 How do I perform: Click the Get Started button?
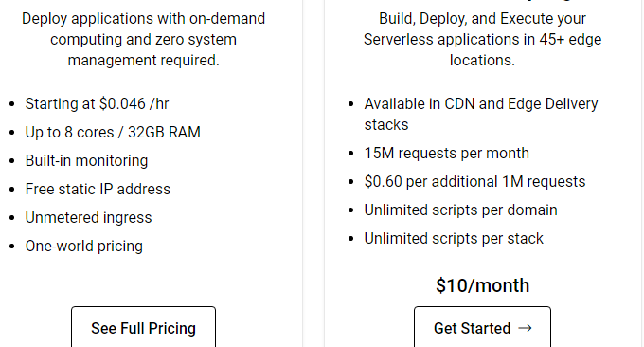[482, 327]
